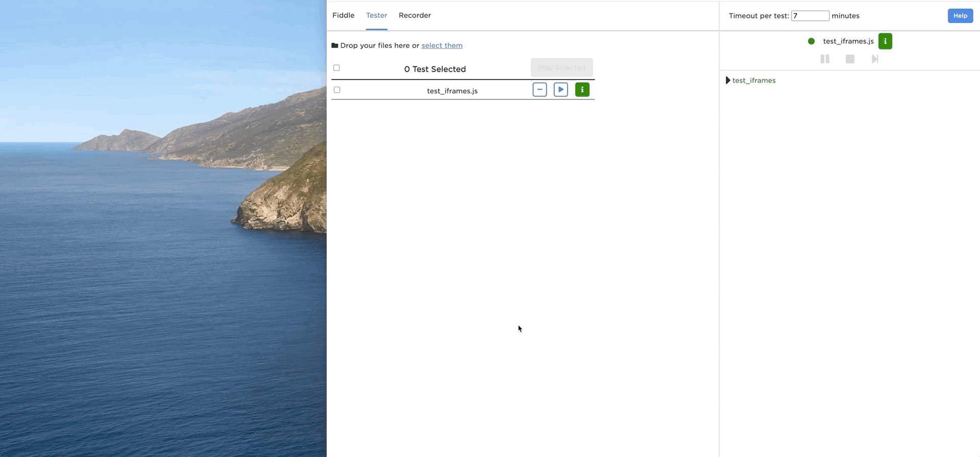Remove test_iframes.js with the minus icon

pos(540,90)
